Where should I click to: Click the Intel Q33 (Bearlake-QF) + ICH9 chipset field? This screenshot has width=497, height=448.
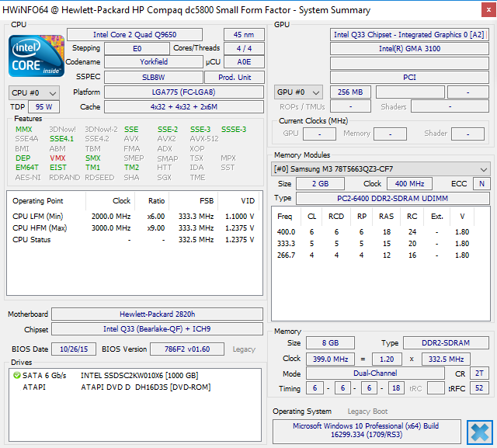(x=157, y=329)
